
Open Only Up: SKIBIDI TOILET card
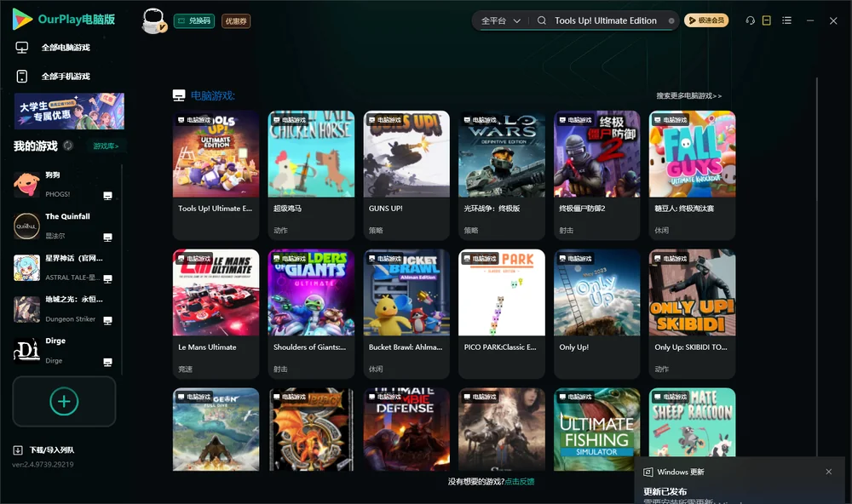tap(692, 313)
